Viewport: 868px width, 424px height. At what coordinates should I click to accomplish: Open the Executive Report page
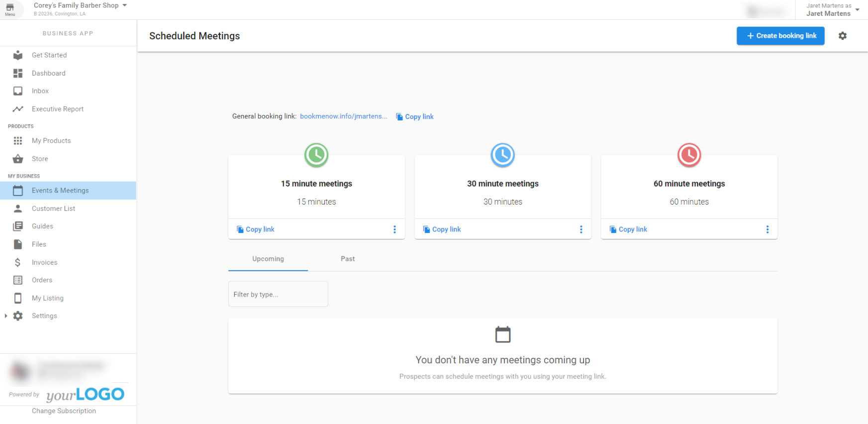(x=57, y=109)
